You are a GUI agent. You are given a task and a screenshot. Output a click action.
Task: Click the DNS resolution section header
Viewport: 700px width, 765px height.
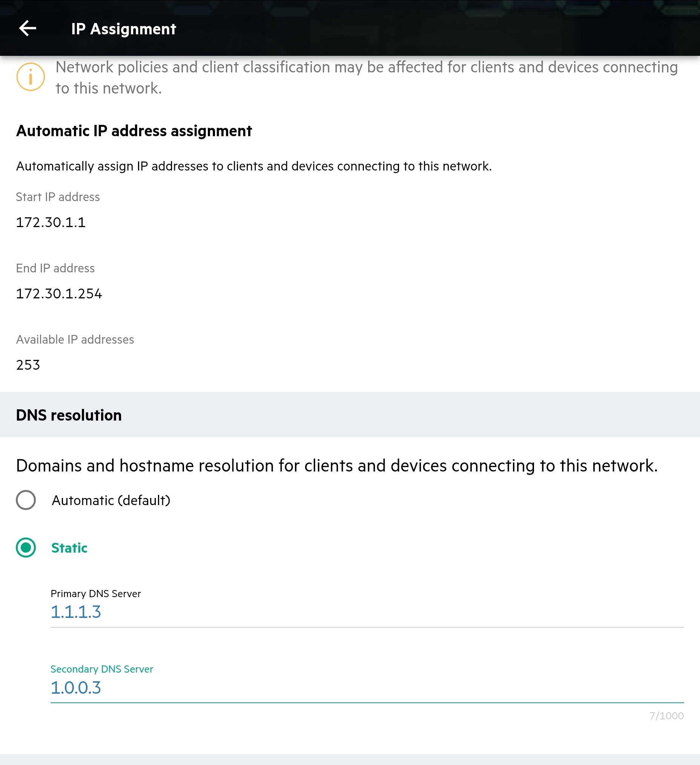coord(68,415)
